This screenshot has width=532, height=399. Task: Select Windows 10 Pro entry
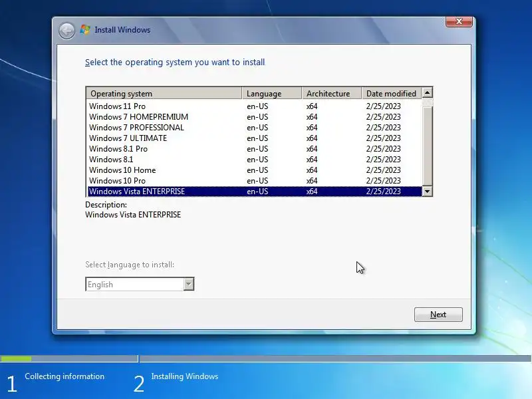(255, 180)
